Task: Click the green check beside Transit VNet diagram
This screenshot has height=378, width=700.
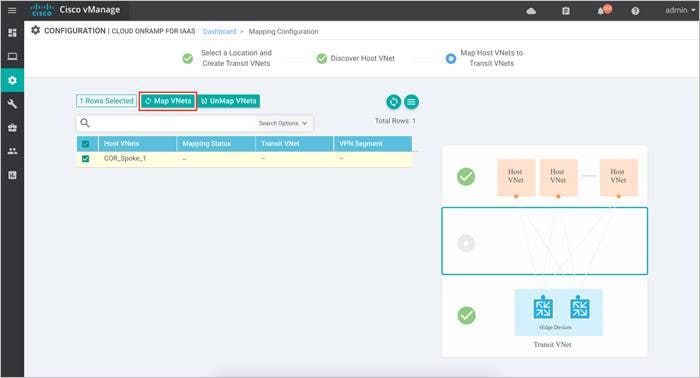Action: coord(467,316)
